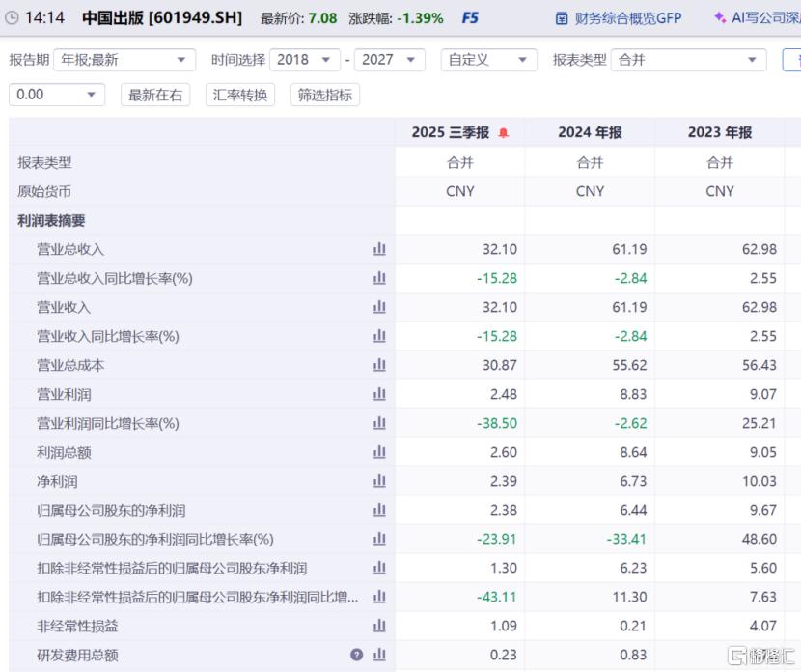Open chart for 研发费用总额 row
Screen dimensions: 801x672
[x=379, y=655]
